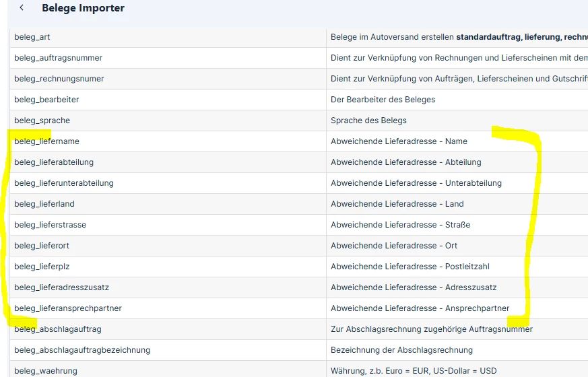Click 'Zur Abschlagsrechnung zugehörige Auftragsnummer' description

432,329
